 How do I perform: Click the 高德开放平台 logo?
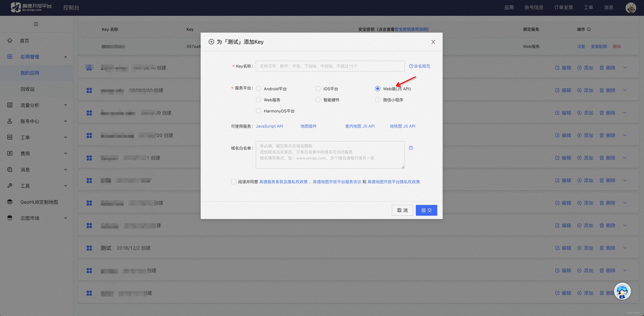[x=31, y=8]
